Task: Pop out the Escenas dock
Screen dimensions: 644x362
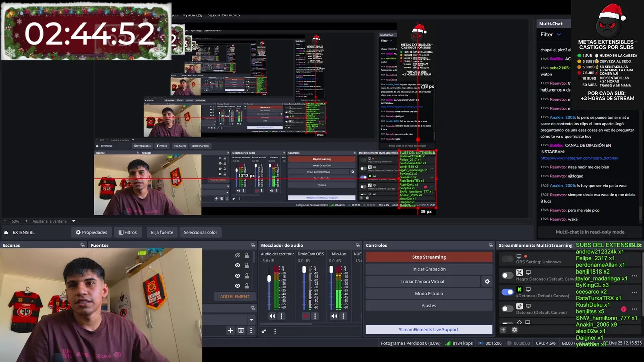Action: click(x=83, y=245)
